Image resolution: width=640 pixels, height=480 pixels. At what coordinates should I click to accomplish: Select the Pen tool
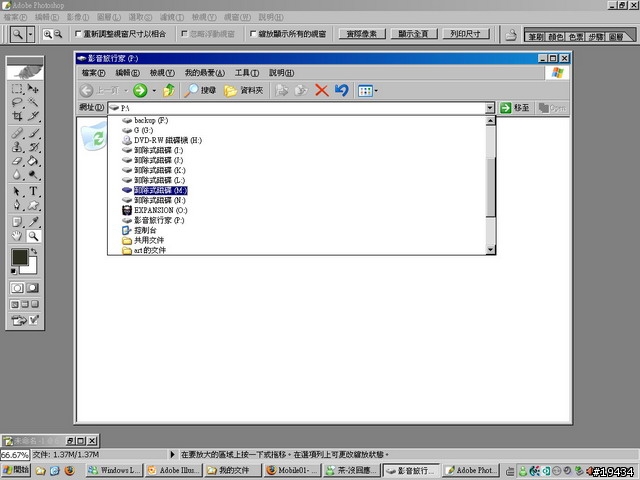[17, 205]
